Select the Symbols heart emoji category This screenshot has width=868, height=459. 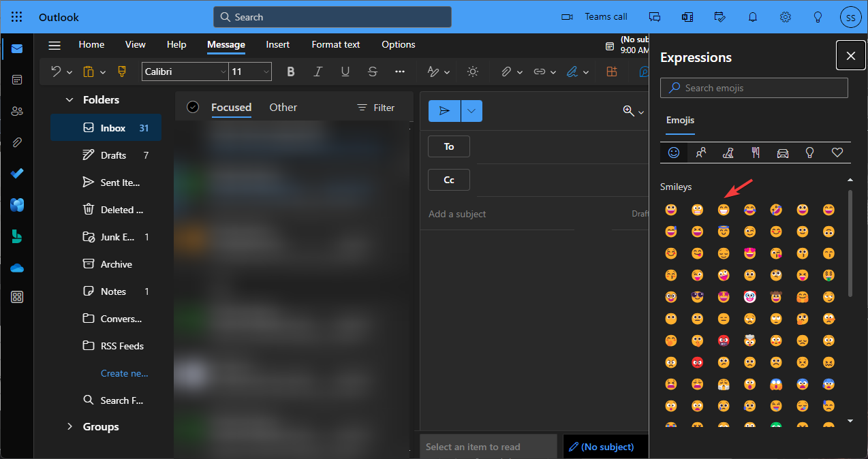(837, 153)
